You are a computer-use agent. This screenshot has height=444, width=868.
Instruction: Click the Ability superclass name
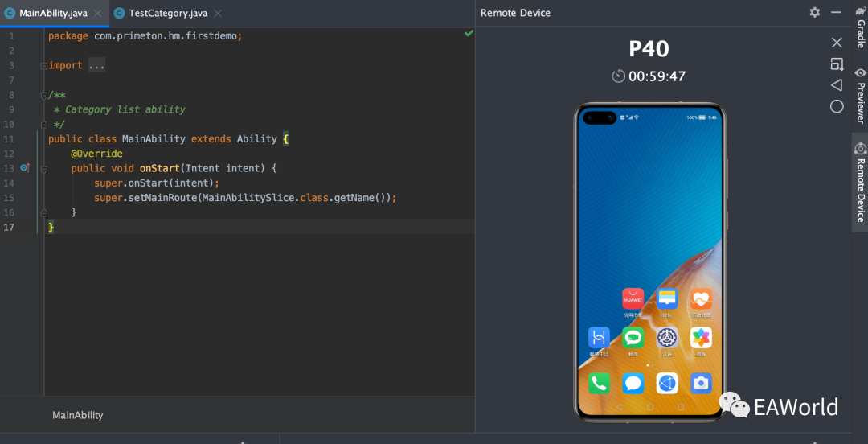(x=257, y=138)
